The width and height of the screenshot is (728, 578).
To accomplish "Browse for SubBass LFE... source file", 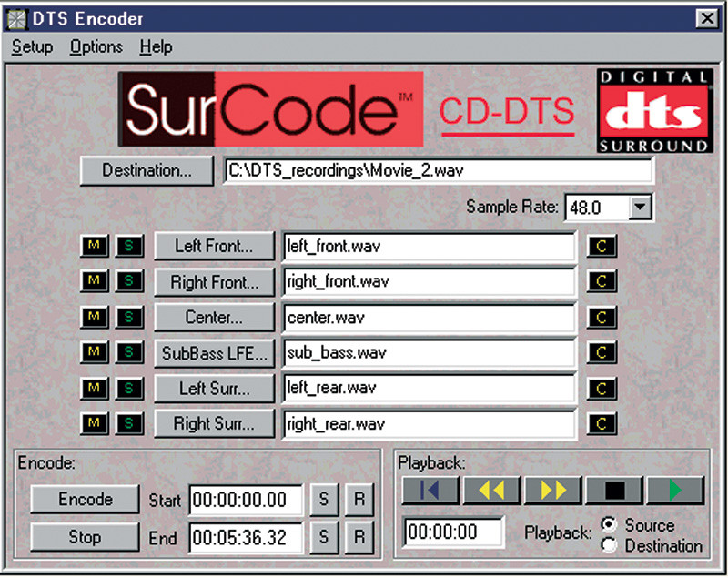I will coord(214,353).
